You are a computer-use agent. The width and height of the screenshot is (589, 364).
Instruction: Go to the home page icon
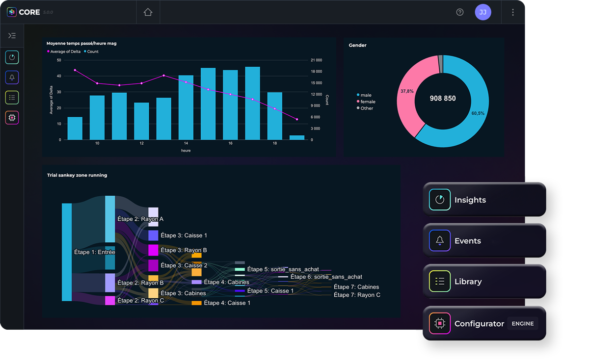[x=148, y=12]
